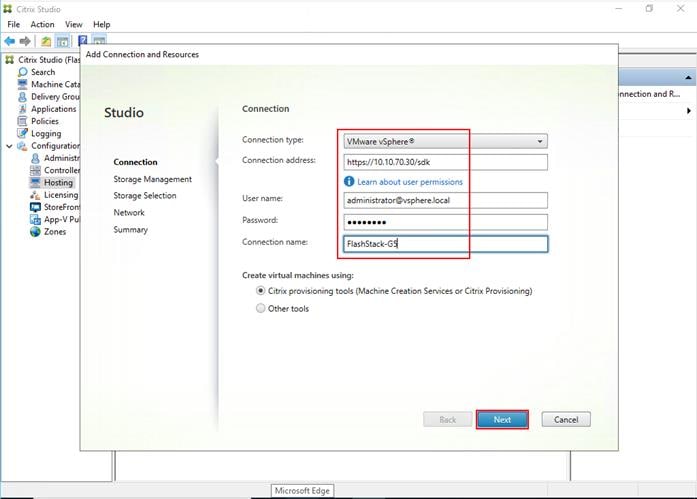Select the Other tools radio option
Viewport: 697px width, 499px height.
pos(260,308)
